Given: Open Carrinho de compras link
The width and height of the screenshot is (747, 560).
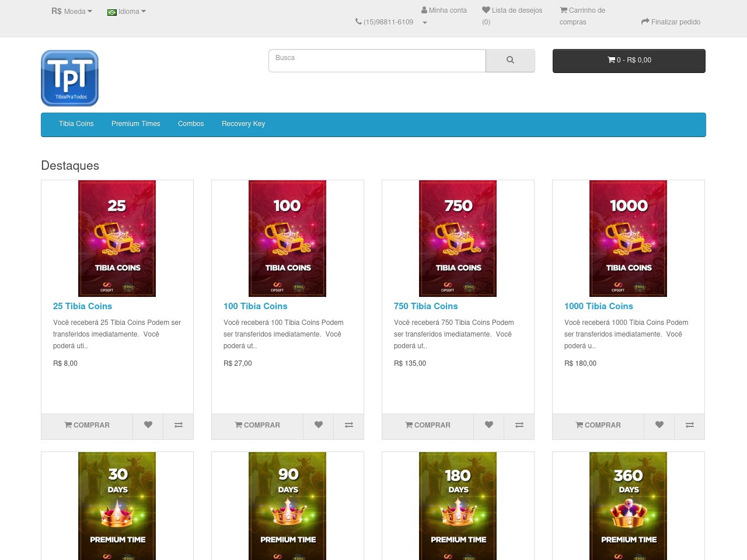Looking at the screenshot, I should [x=582, y=16].
